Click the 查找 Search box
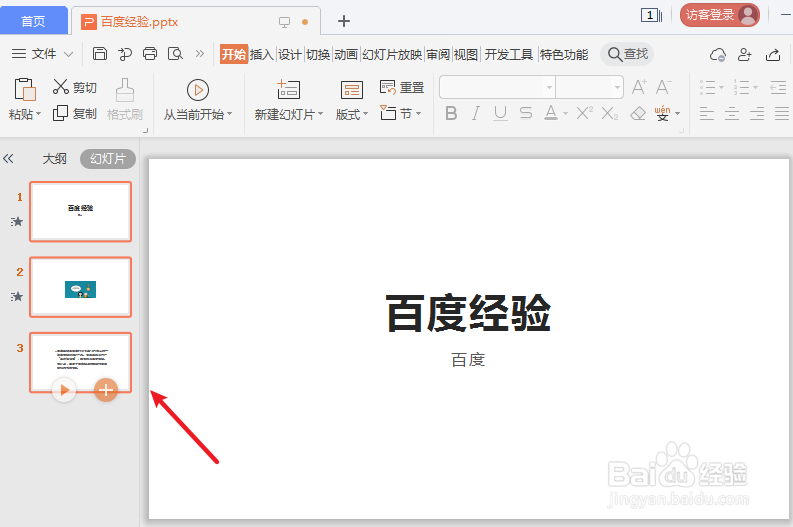The image size is (793, 527). [x=627, y=54]
